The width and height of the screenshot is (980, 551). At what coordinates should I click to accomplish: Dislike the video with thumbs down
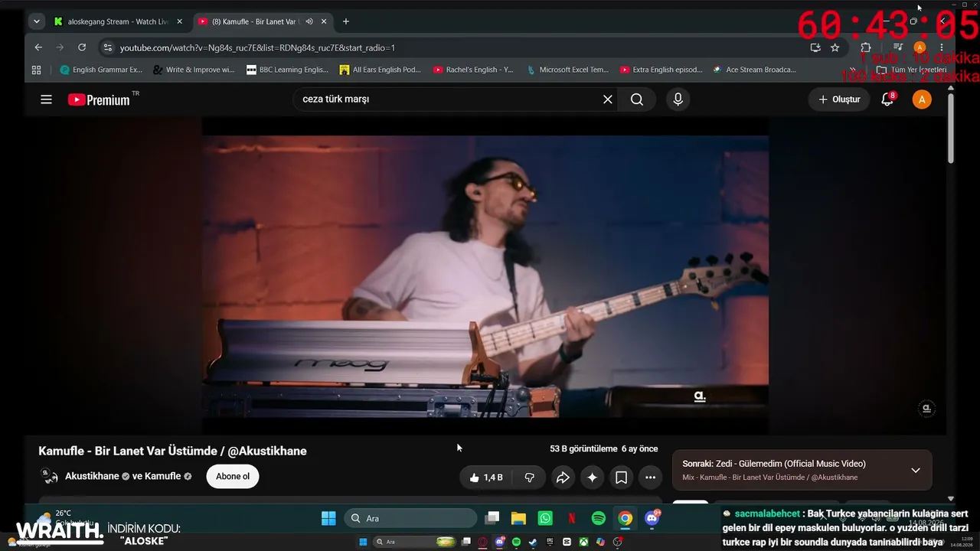(529, 478)
